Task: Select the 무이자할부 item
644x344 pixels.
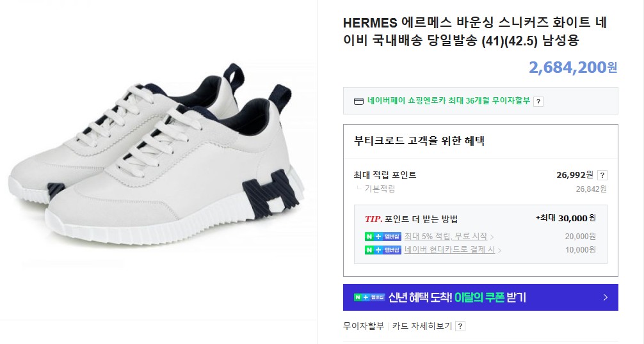Action: tap(364, 326)
